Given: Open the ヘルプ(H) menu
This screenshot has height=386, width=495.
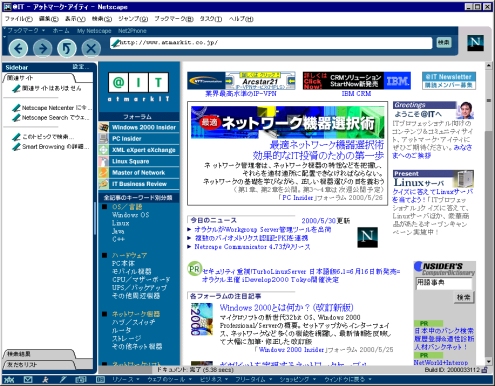Looking at the screenshot, I should 241,19.
